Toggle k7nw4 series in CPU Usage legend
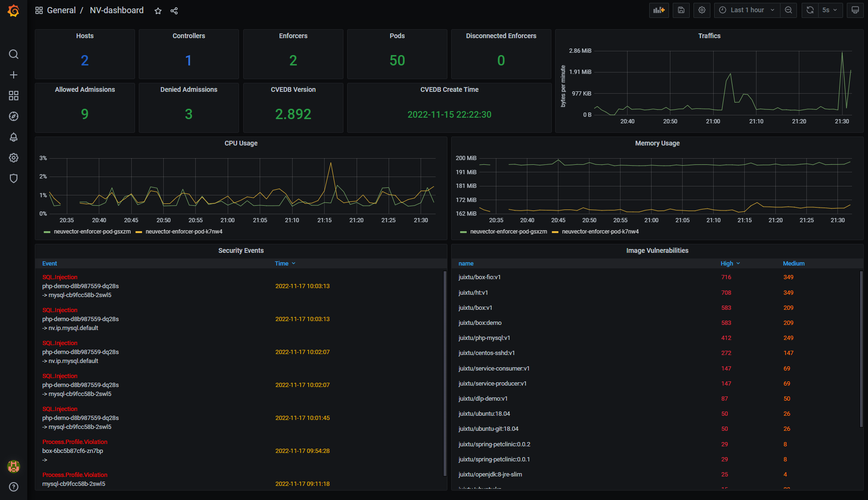 coord(184,232)
